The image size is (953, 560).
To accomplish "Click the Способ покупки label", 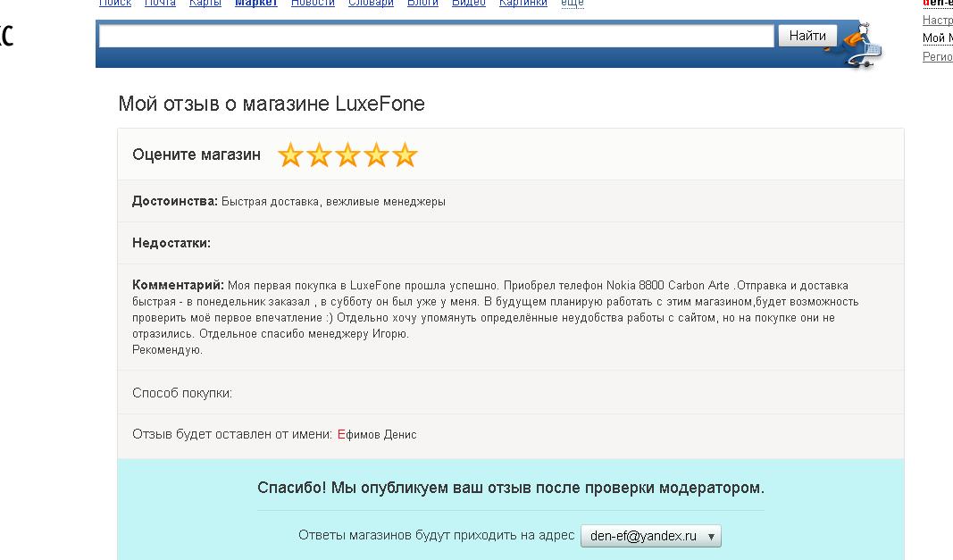I will coord(182,393).
